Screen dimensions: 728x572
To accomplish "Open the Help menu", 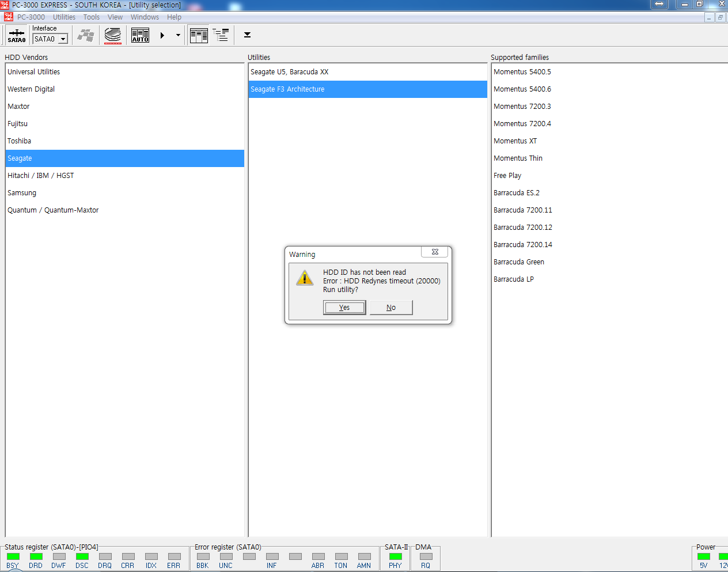I will pos(174,17).
